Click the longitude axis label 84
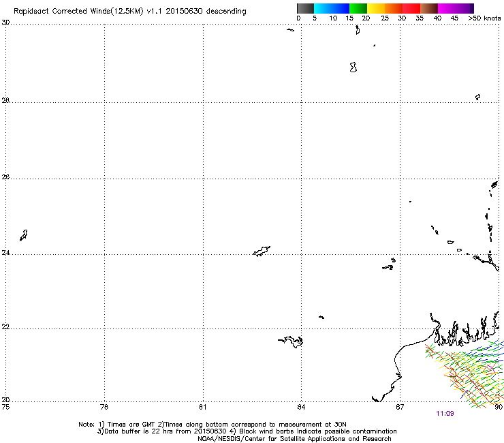Image resolution: width=504 pixels, height=443 pixels. pos(301,407)
